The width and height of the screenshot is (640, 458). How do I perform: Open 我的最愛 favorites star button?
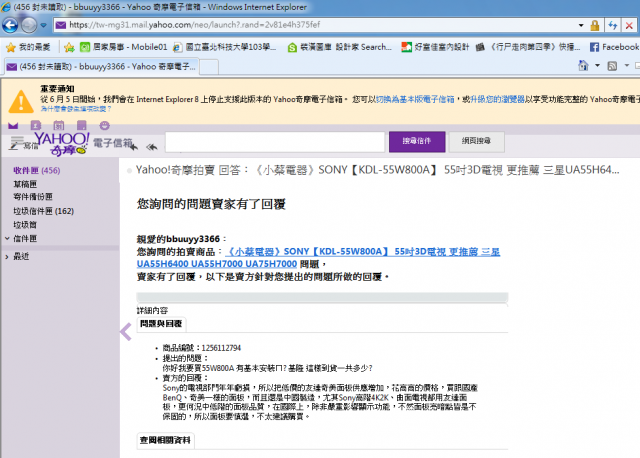click(29, 47)
